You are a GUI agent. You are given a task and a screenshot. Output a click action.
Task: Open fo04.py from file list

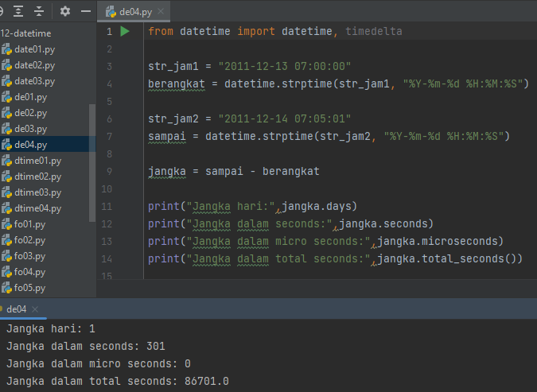pos(29,272)
